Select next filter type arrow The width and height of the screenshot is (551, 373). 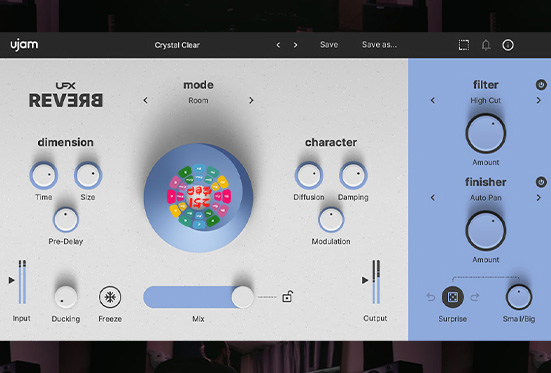tap(538, 101)
